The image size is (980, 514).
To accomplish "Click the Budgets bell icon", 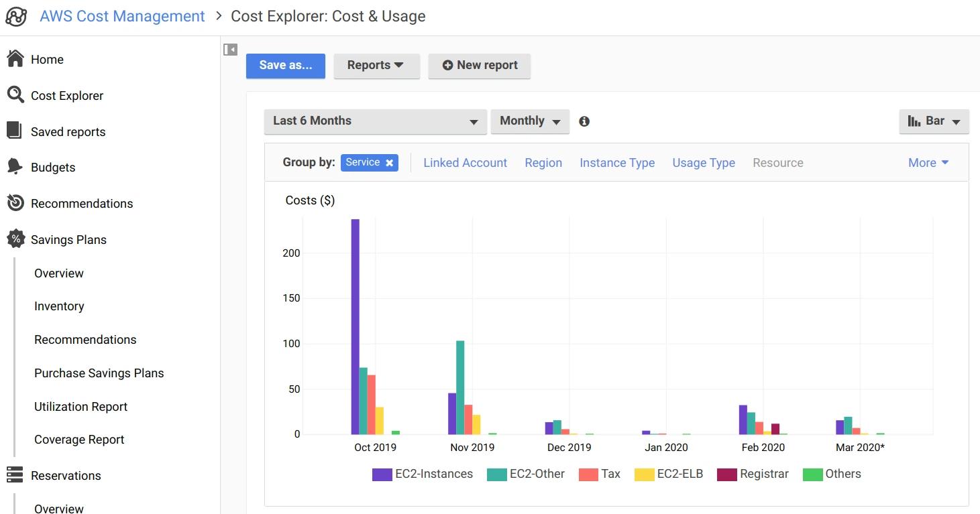I will (15, 167).
